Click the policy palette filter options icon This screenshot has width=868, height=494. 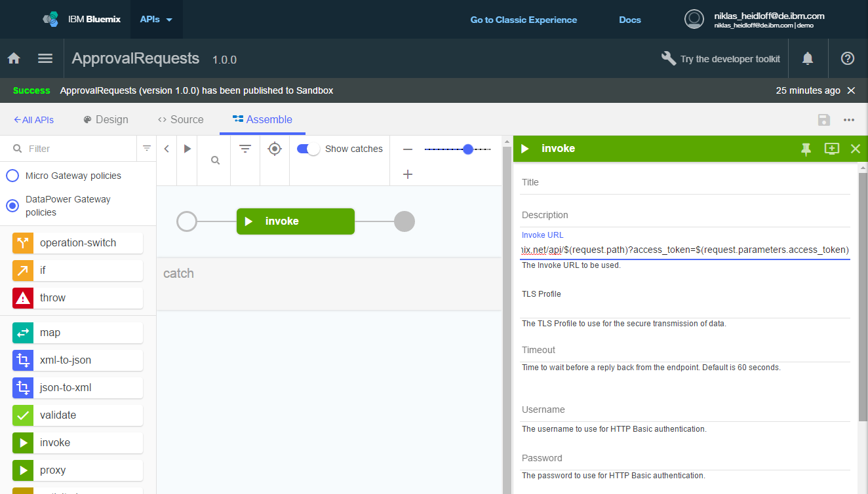(147, 149)
